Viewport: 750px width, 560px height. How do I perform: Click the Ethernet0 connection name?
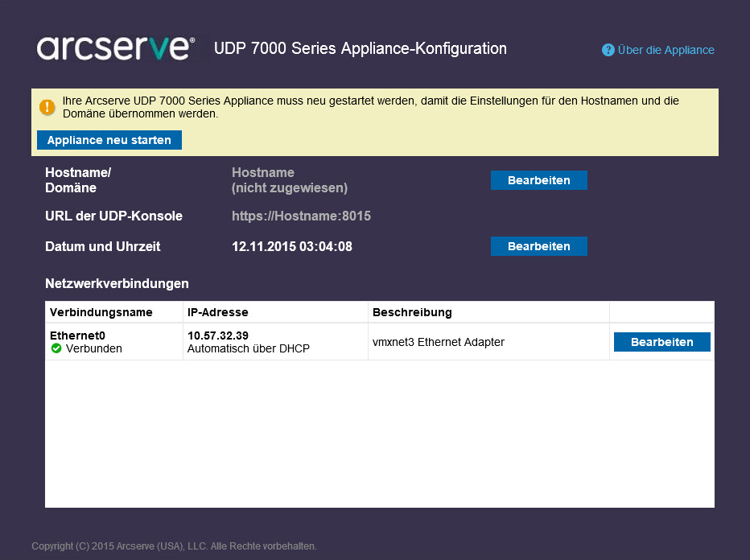point(77,336)
